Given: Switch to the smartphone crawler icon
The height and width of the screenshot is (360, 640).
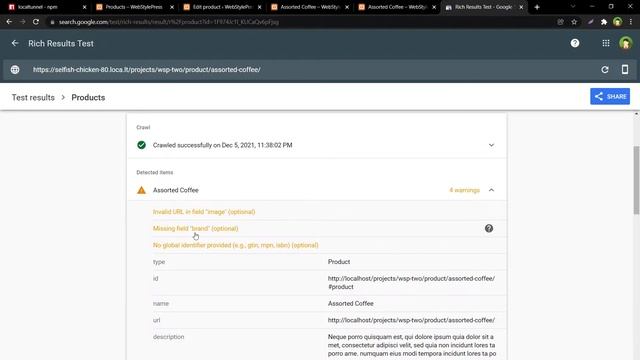Looking at the screenshot, I should pos(625,69).
